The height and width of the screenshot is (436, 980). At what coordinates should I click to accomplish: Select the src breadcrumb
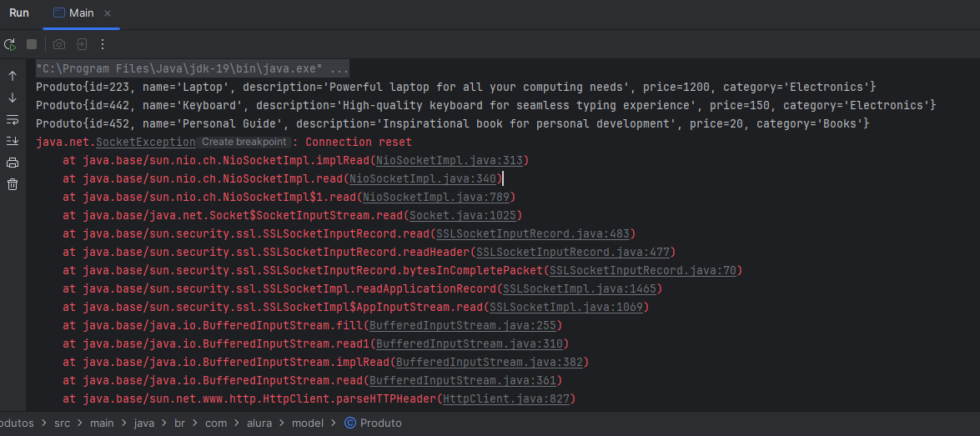pyautogui.click(x=62, y=423)
